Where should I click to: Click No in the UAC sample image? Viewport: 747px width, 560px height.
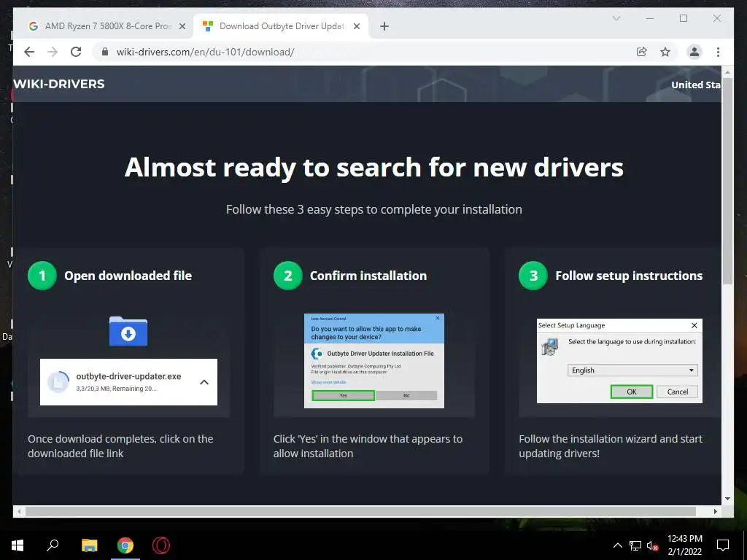[x=406, y=395]
